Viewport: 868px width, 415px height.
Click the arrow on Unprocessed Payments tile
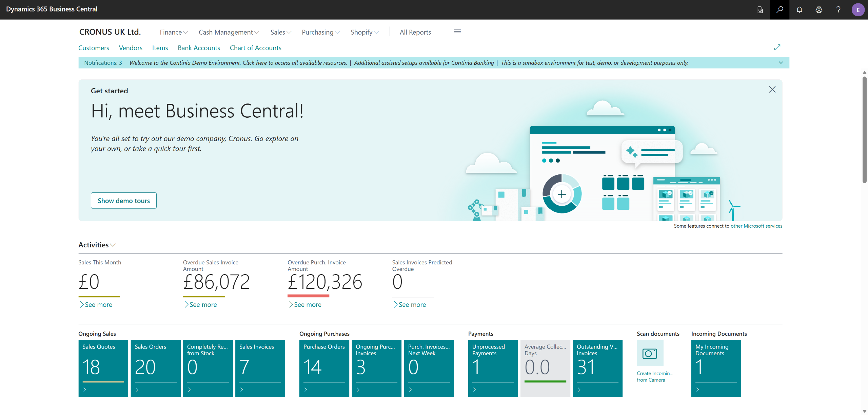[x=475, y=390]
